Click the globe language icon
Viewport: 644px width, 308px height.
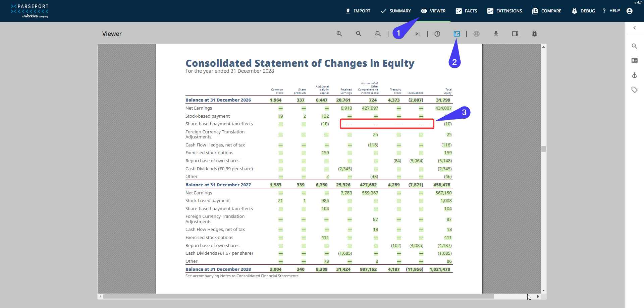click(477, 34)
